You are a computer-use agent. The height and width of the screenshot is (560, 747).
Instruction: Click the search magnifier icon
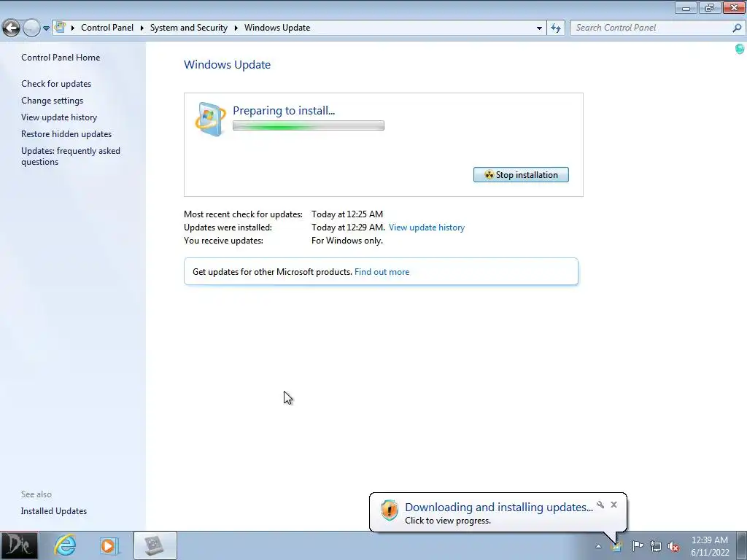(737, 28)
